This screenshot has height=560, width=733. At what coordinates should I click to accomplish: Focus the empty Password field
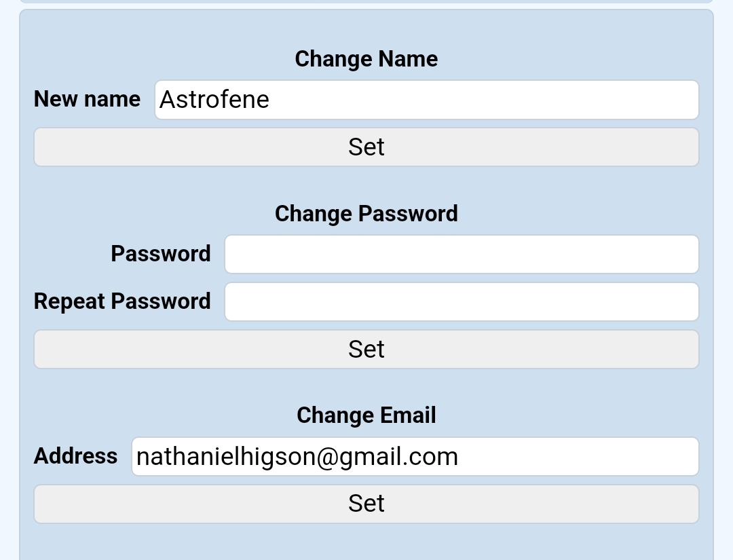point(462,255)
